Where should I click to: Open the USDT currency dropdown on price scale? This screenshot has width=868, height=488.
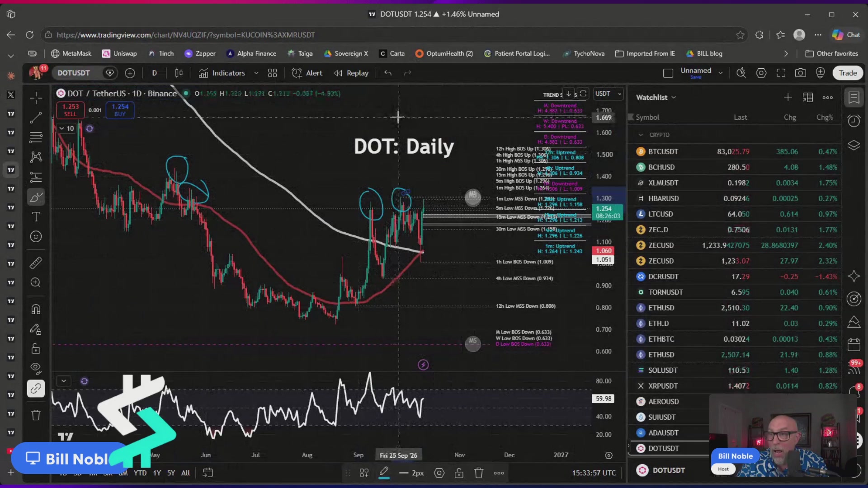pos(609,94)
